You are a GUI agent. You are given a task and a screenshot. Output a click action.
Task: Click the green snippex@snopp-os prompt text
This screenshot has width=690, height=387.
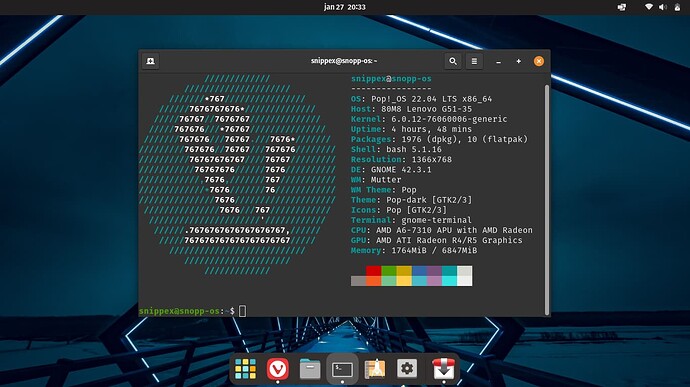(x=179, y=311)
